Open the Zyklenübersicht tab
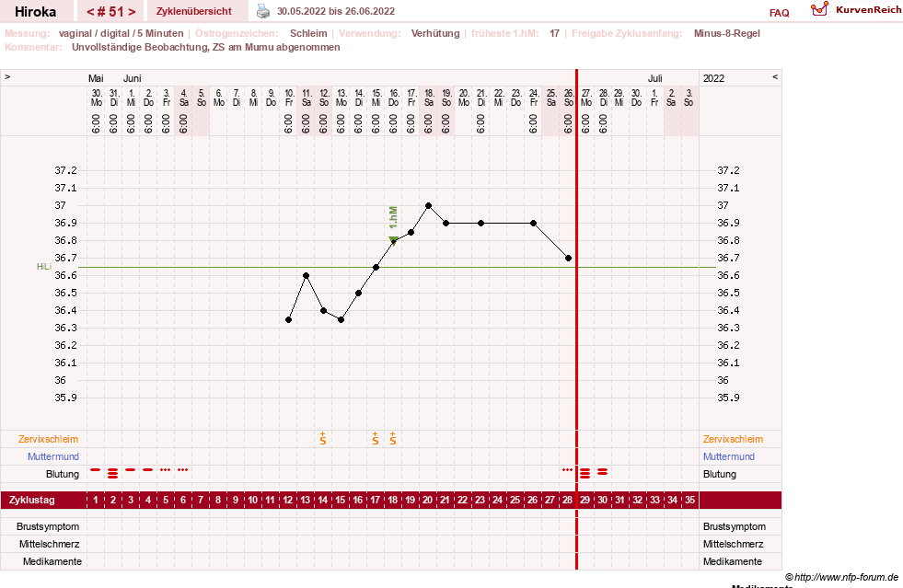Viewport: 903px width, 588px height. 194,11
